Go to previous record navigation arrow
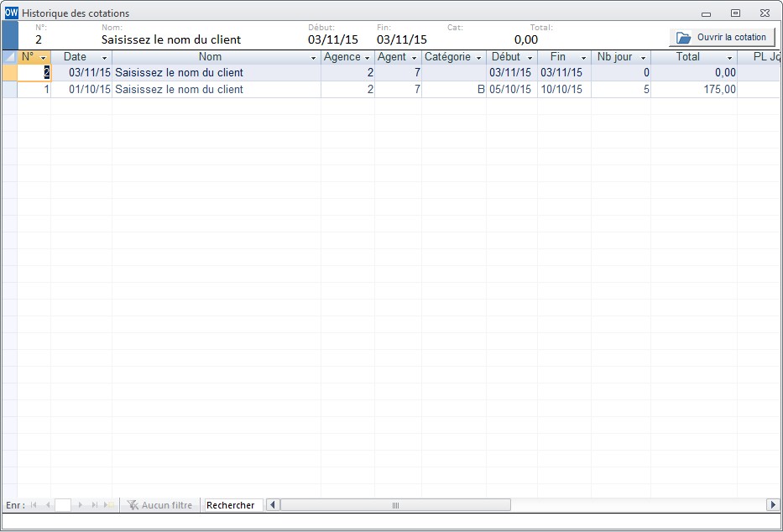The image size is (783, 532). pyautogui.click(x=48, y=505)
